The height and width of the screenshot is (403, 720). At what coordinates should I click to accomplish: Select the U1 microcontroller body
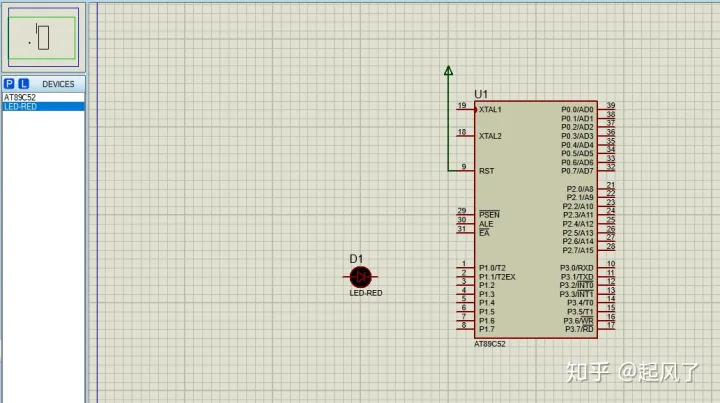(535, 220)
